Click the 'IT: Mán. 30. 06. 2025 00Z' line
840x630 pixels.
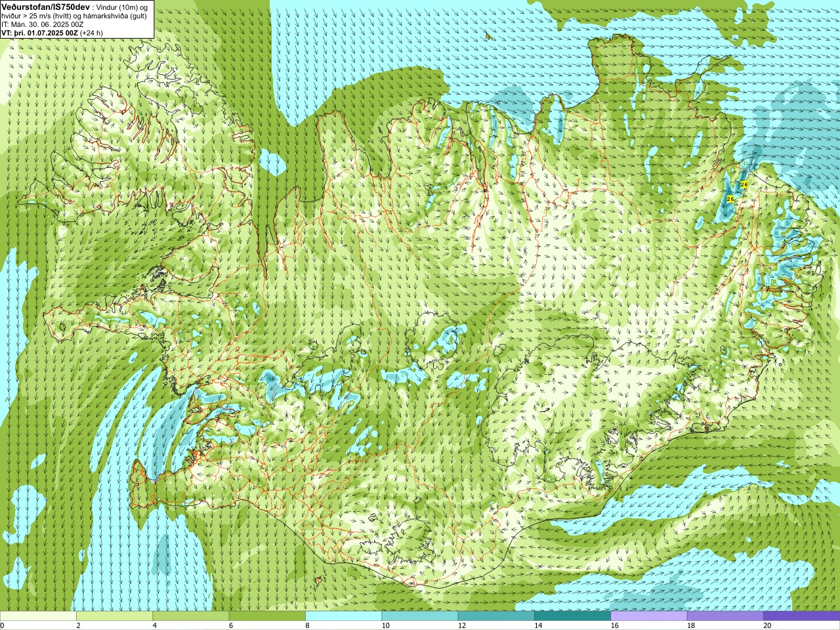[42, 24]
